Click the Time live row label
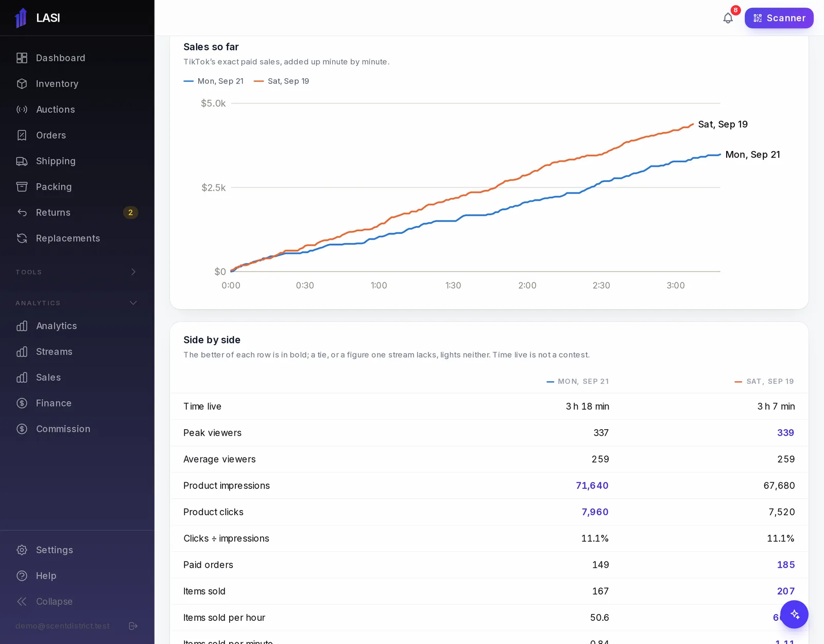This screenshot has width=824, height=644. pos(202,406)
